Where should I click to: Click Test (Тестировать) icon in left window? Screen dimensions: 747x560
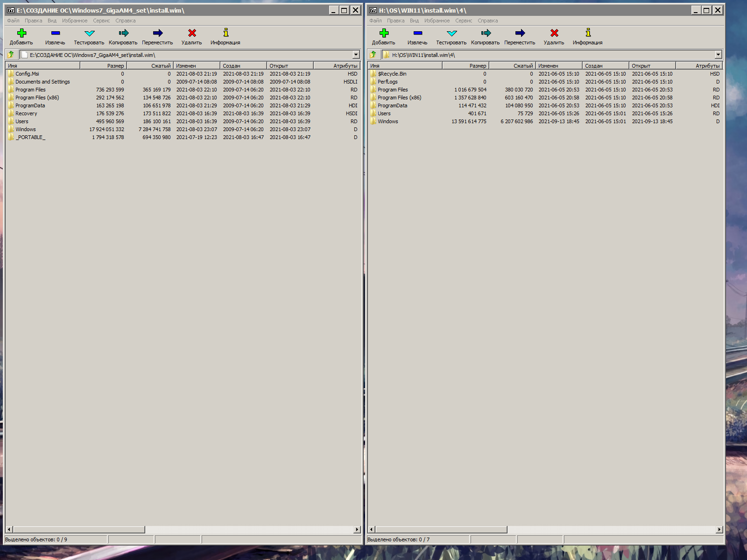coord(89,33)
